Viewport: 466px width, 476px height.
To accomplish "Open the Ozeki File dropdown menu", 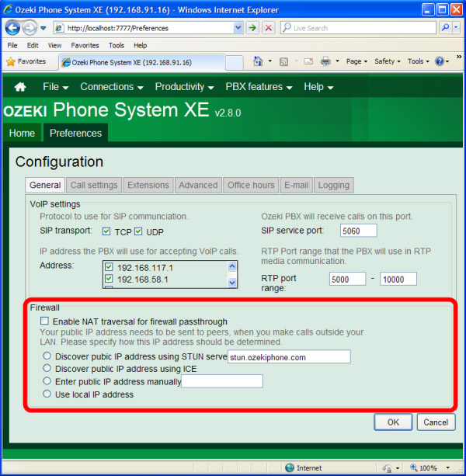I will (x=56, y=87).
